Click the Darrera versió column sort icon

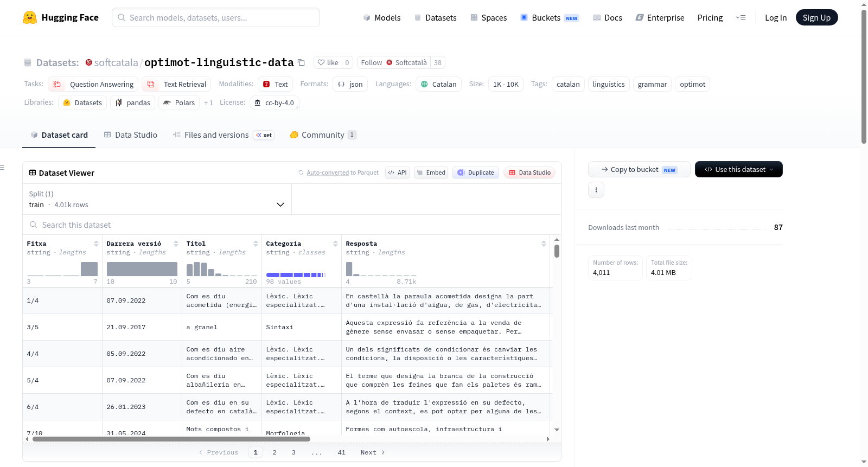pos(176,244)
